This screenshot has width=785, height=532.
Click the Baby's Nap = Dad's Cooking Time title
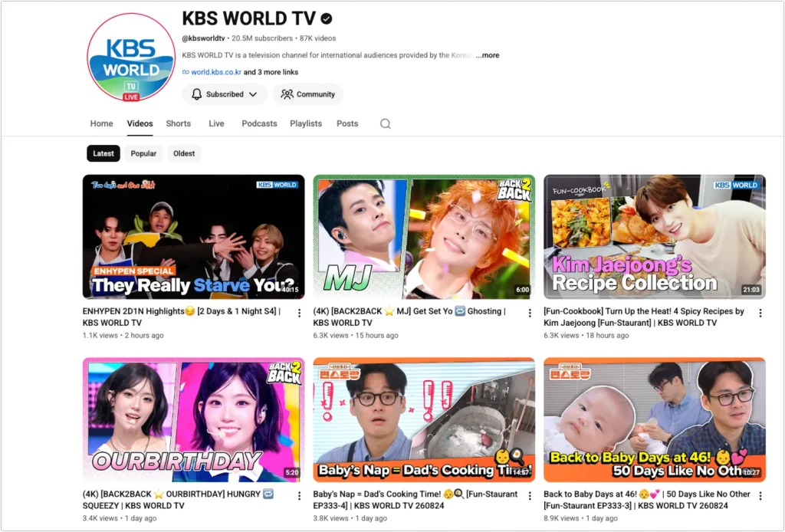[415, 500]
